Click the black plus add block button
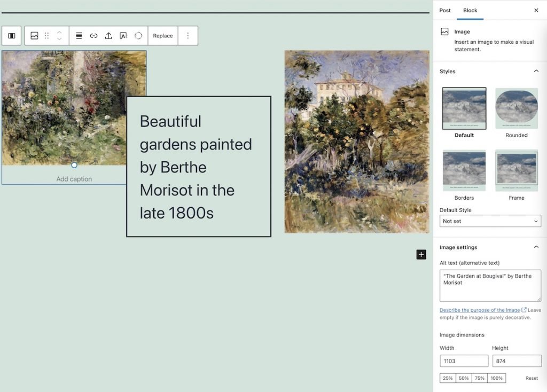 (421, 255)
